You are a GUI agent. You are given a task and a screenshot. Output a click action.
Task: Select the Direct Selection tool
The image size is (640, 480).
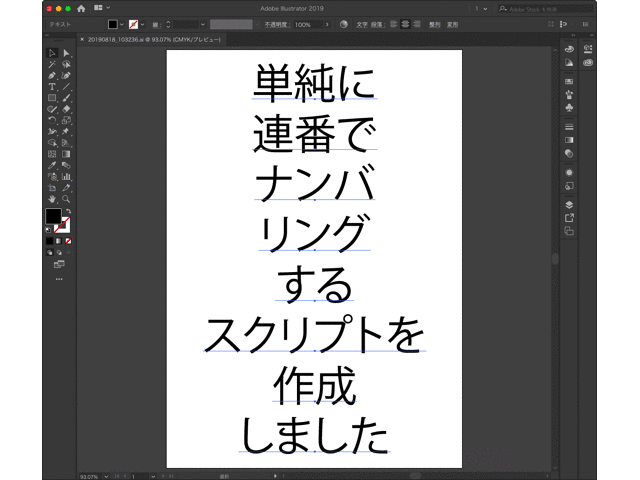(x=66, y=53)
